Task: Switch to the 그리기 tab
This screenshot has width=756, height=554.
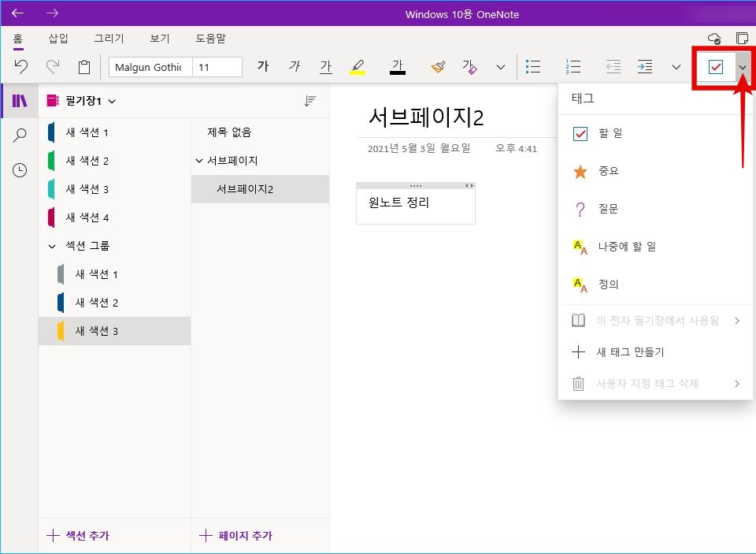Action: pos(109,38)
